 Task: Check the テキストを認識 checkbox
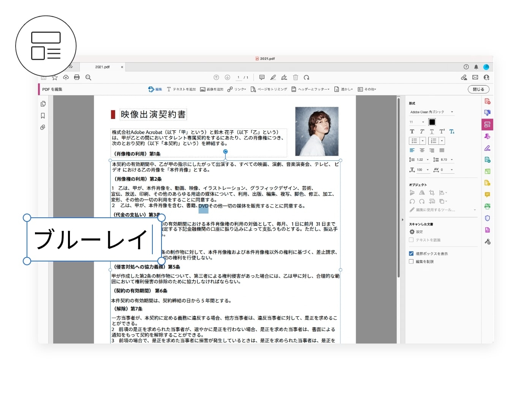(411, 240)
